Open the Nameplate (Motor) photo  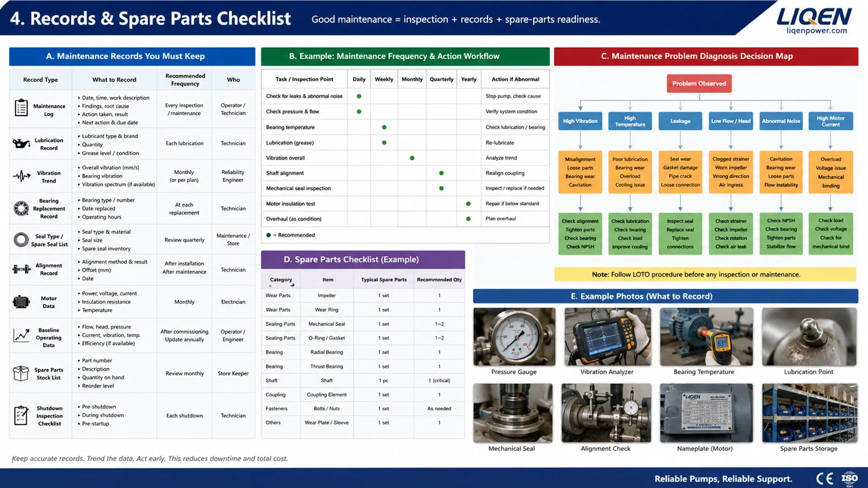tap(706, 413)
